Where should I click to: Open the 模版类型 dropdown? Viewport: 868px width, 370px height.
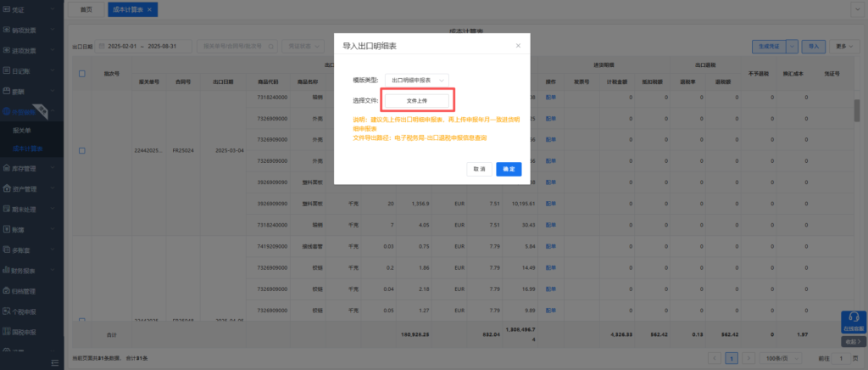point(416,79)
